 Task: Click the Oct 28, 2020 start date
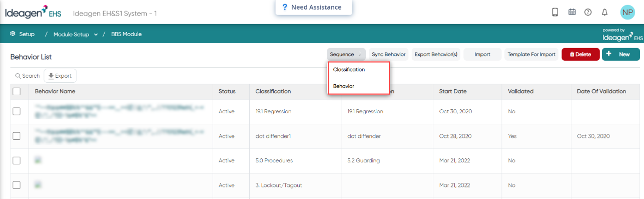tap(455, 136)
